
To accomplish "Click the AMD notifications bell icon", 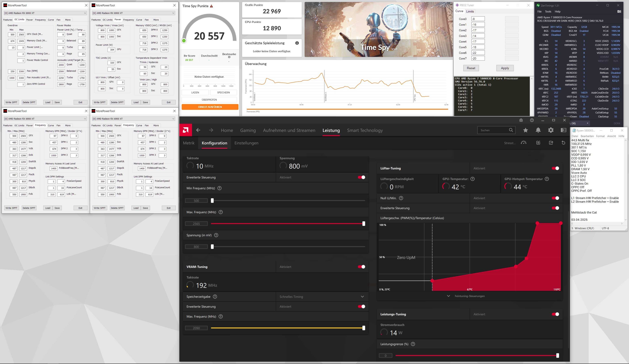I will pyautogui.click(x=538, y=130).
